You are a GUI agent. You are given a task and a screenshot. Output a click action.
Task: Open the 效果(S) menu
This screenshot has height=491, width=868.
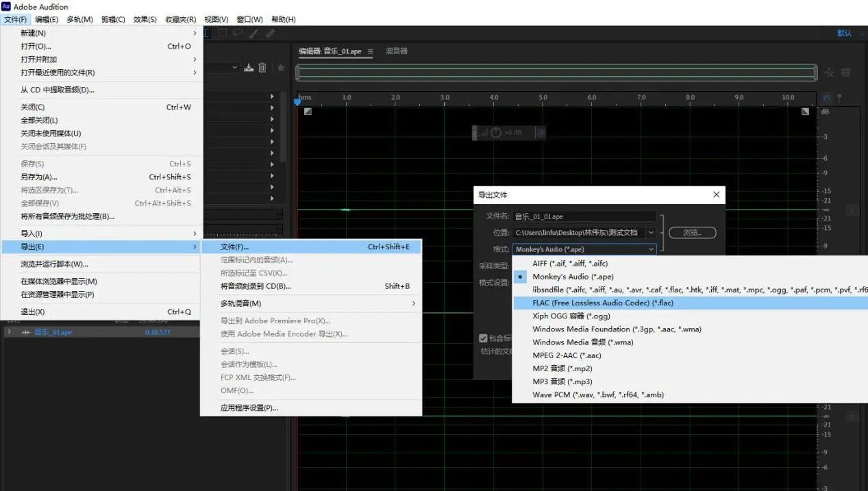(x=145, y=19)
